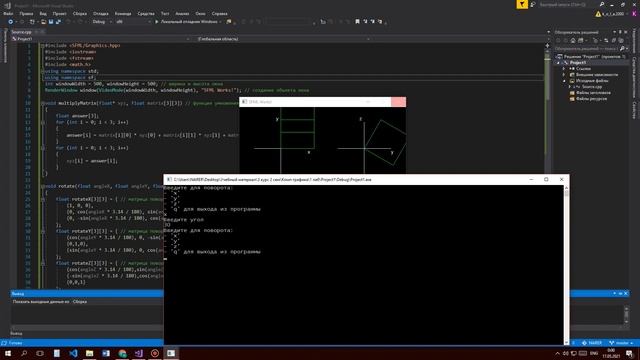Open the Windows notification center icon
Viewport: 640px width, 360px height.
tap(629, 353)
